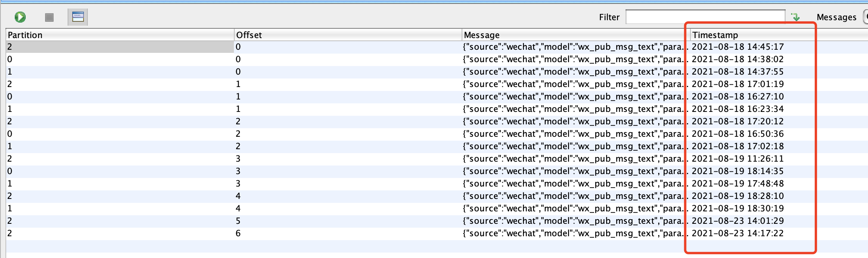Apply filter with the green arrow icon
The width and height of the screenshot is (868, 258).
tap(796, 17)
